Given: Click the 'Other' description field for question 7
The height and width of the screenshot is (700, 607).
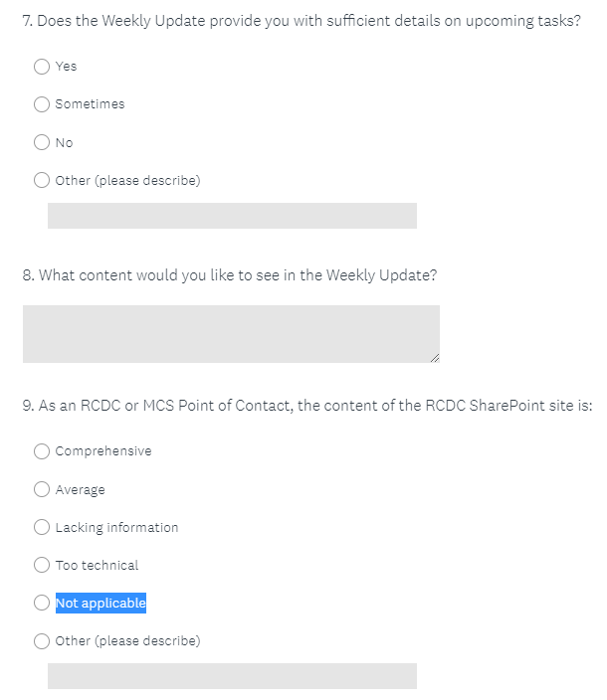Looking at the screenshot, I should pyautogui.click(x=232, y=216).
